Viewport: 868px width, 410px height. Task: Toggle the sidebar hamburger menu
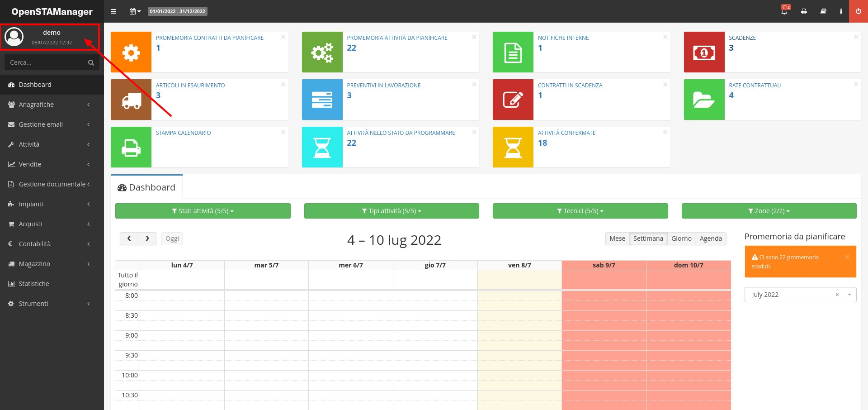click(113, 11)
